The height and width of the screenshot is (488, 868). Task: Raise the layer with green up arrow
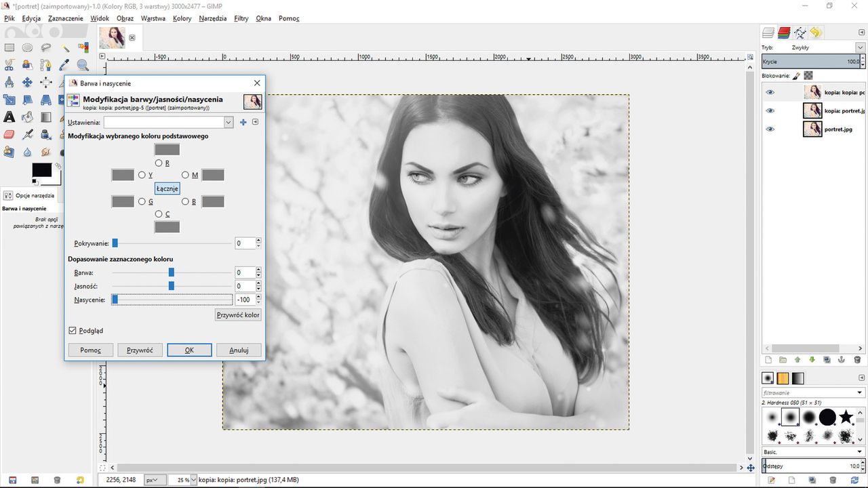tap(797, 360)
